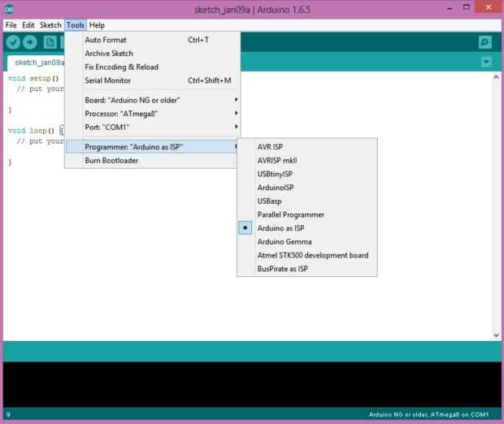
Task: Expand the Port COM1 submenu
Action: tap(152, 128)
